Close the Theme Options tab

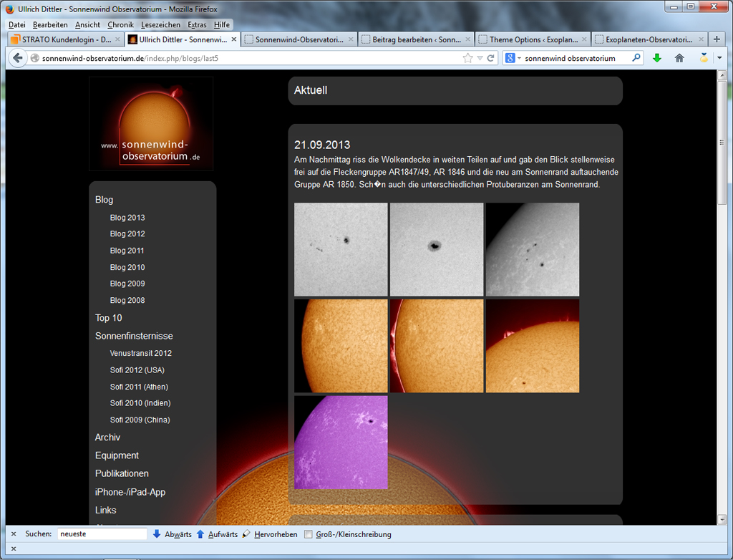click(x=584, y=39)
